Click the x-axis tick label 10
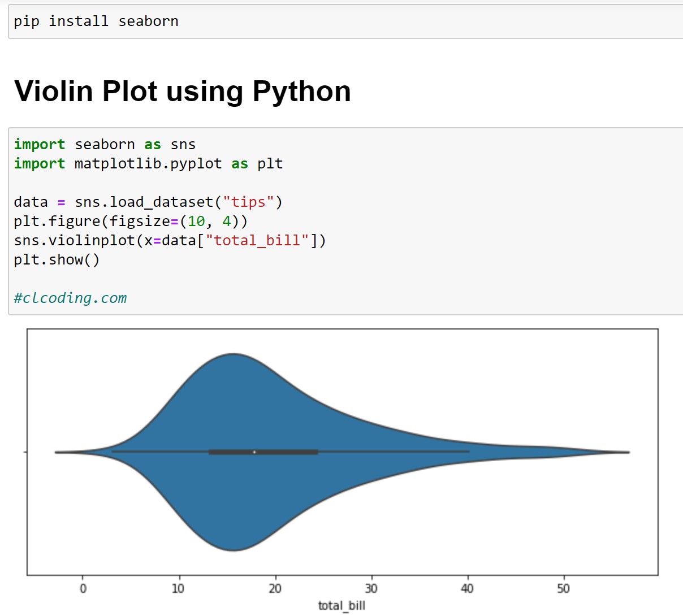The width and height of the screenshot is (683, 616). (178, 589)
